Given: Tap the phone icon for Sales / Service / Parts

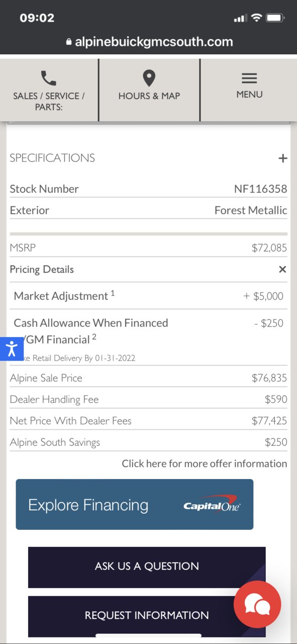Looking at the screenshot, I should coord(49,78).
